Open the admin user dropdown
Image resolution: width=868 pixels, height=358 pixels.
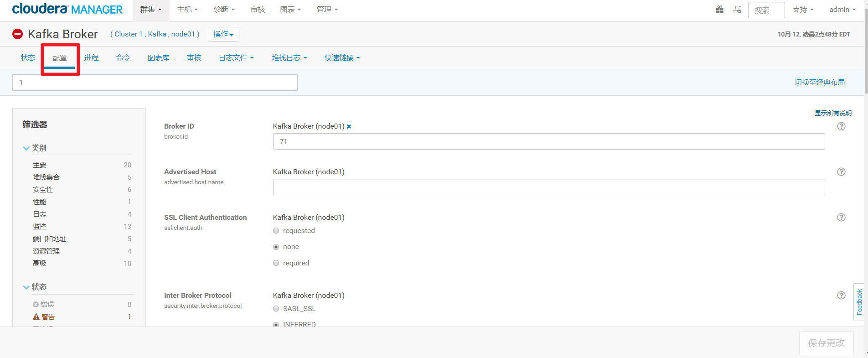(842, 10)
